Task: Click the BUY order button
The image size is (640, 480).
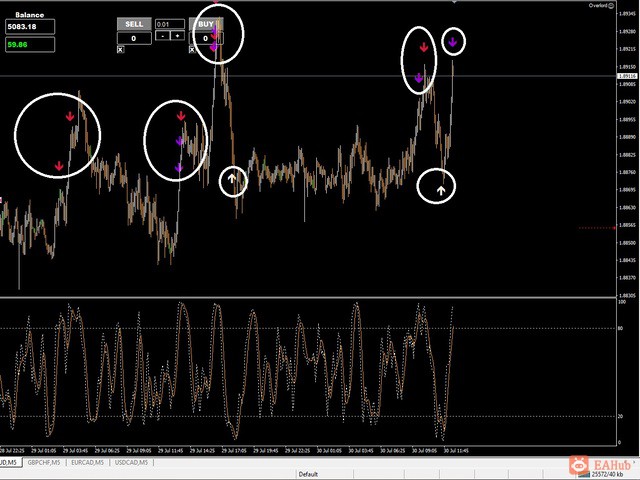Action: 206,24
